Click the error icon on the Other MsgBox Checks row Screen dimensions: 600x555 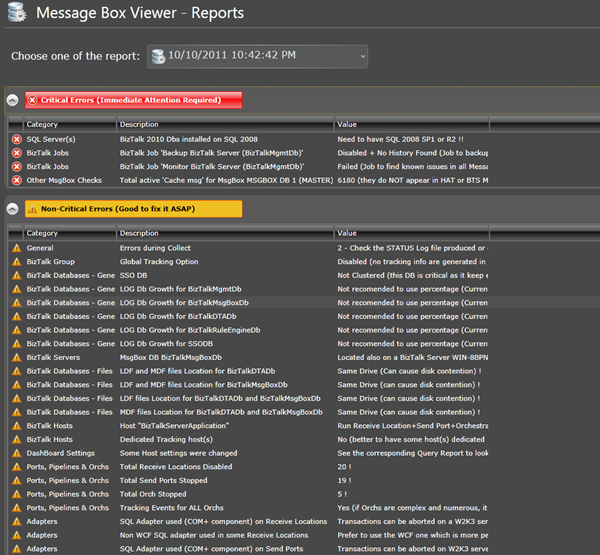coord(16,180)
